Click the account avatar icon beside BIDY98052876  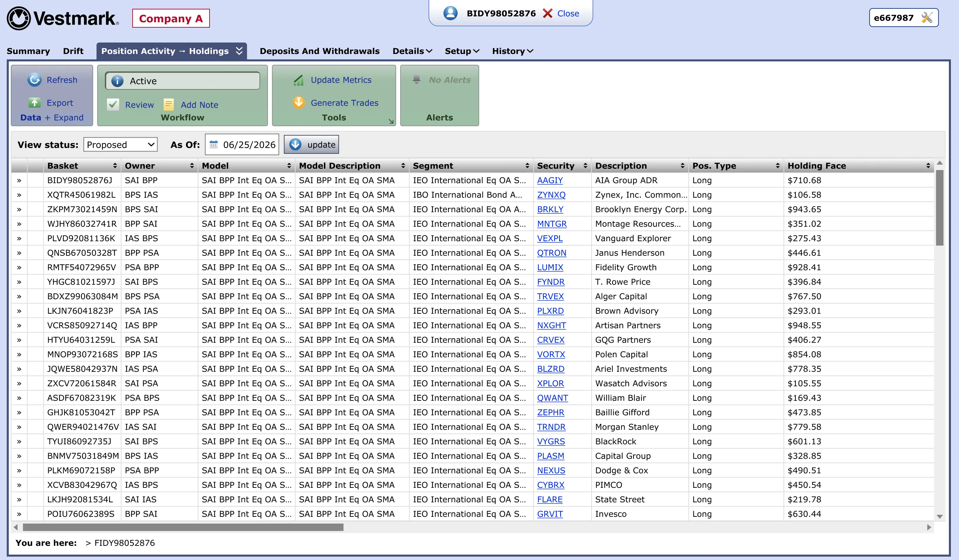point(450,13)
